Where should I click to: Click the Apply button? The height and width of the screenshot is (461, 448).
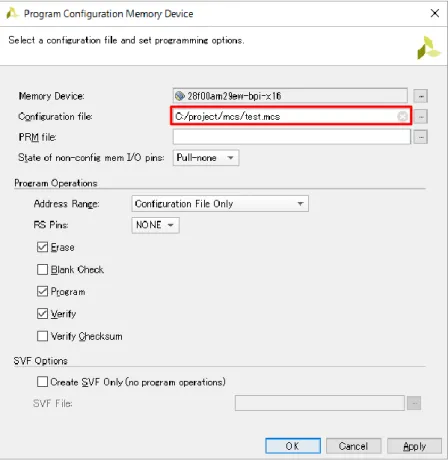coord(414,446)
